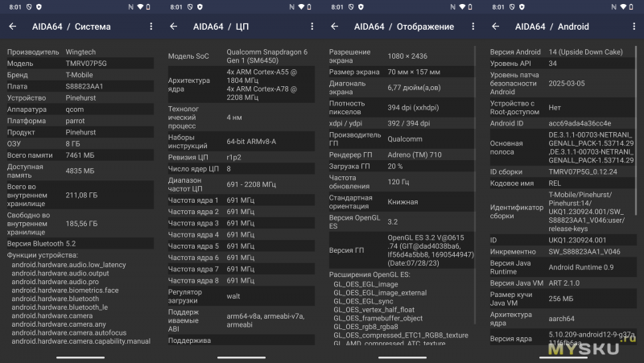This screenshot has width=644, height=363.
Task: Select the Частота обновления 120 Гц row
Action: [x=401, y=182]
